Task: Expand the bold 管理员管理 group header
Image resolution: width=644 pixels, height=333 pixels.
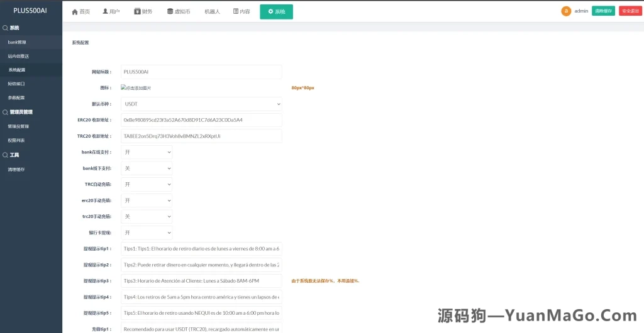Action: 31,112
